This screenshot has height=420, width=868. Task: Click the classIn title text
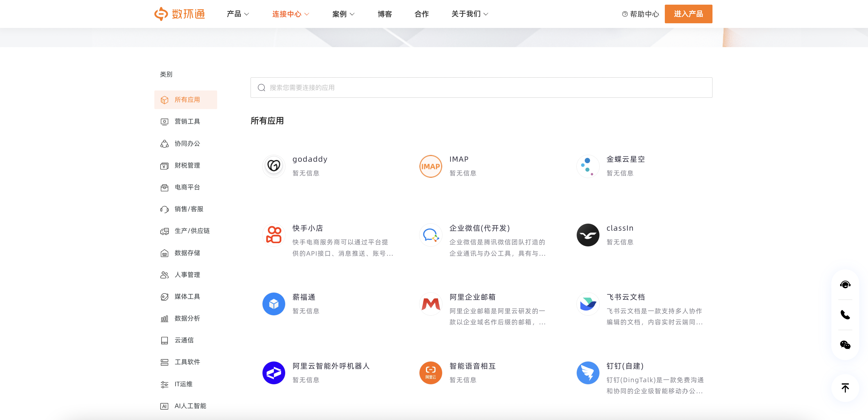(x=620, y=228)
